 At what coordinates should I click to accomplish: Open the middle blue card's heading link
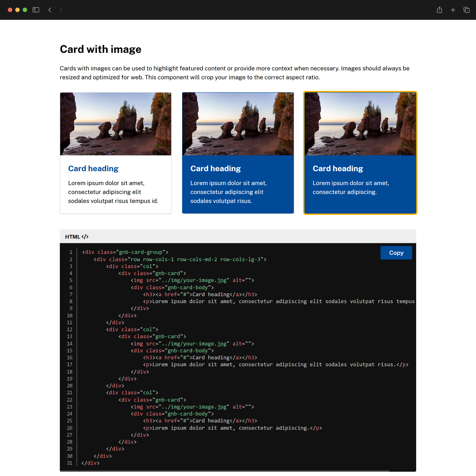click(x=216, y=168)
